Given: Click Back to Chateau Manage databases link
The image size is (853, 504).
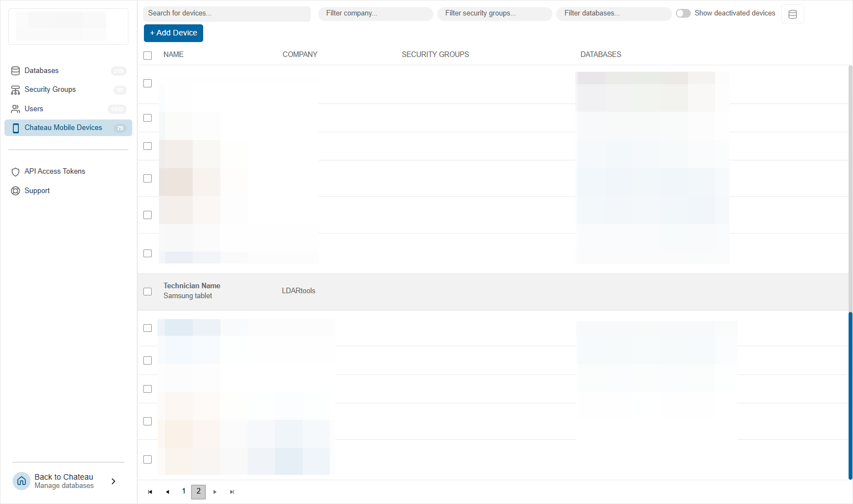Looking at the screenshot, I should point(64,481).
